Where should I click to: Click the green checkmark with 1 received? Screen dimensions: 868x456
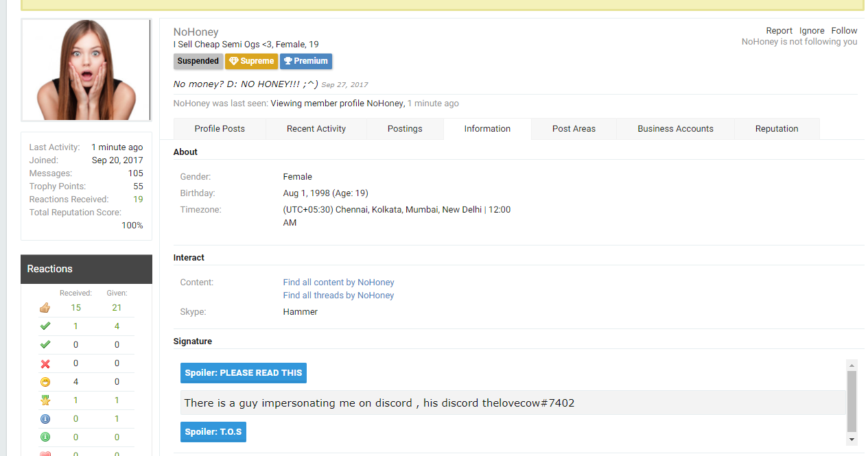45,326
